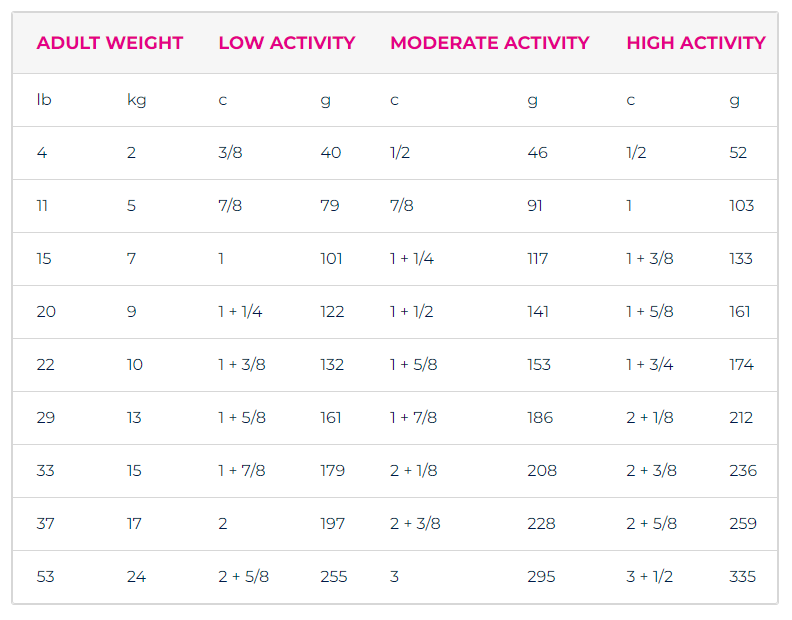Click the HIGH ACTIVITY column header
The image size is (792, 620).
696,43
